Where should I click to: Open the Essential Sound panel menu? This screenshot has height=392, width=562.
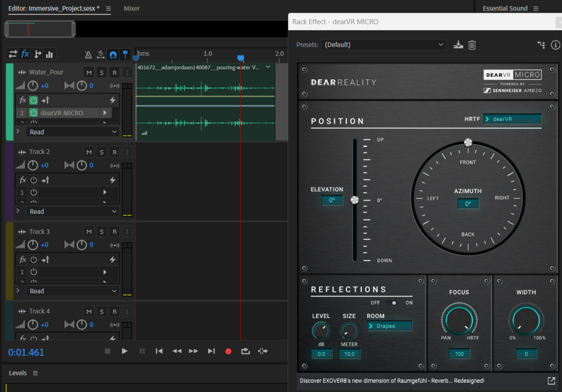(x=536, y=9)
